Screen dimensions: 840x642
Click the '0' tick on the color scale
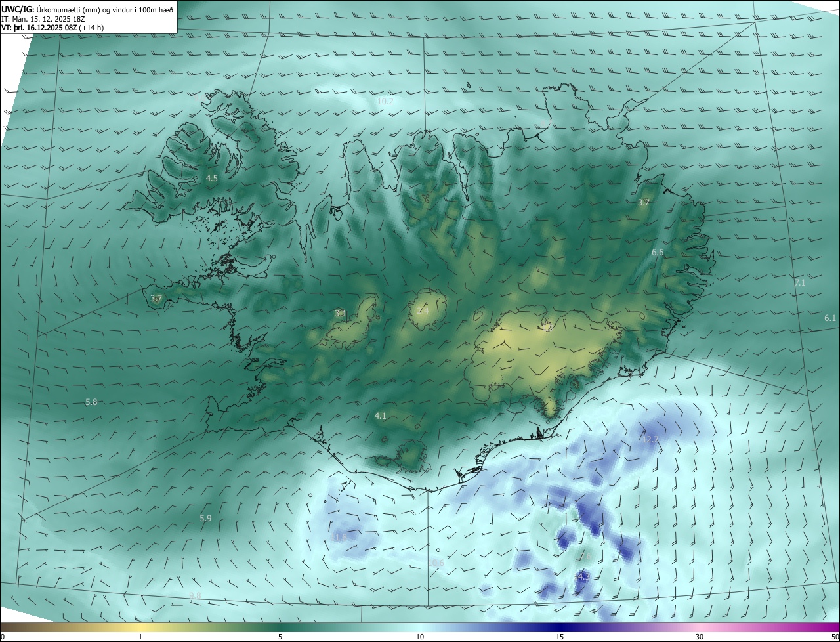coord(3,637)
